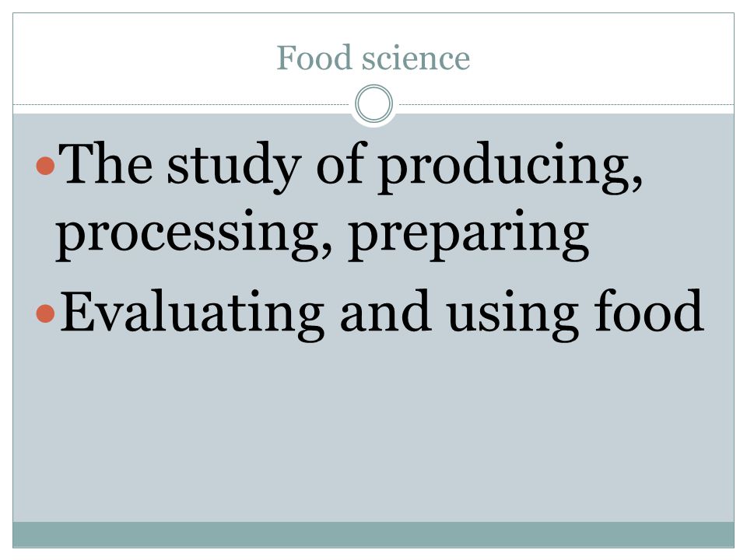This screenshot has height=560, width=747.
Task: Click the word 'preparing' in the slide body
Action: click(x=468, y=234)
